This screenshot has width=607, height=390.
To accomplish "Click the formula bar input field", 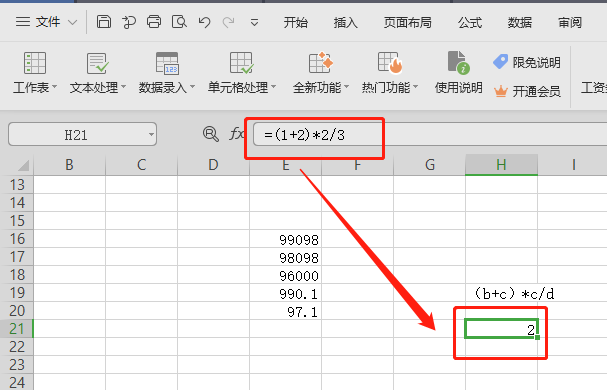I will coord(430,134).
